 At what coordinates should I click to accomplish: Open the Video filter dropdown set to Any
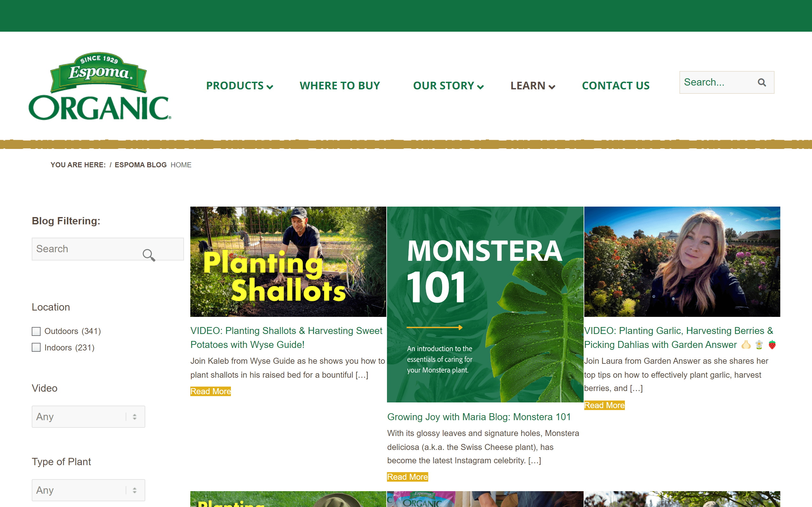[88, 416]
